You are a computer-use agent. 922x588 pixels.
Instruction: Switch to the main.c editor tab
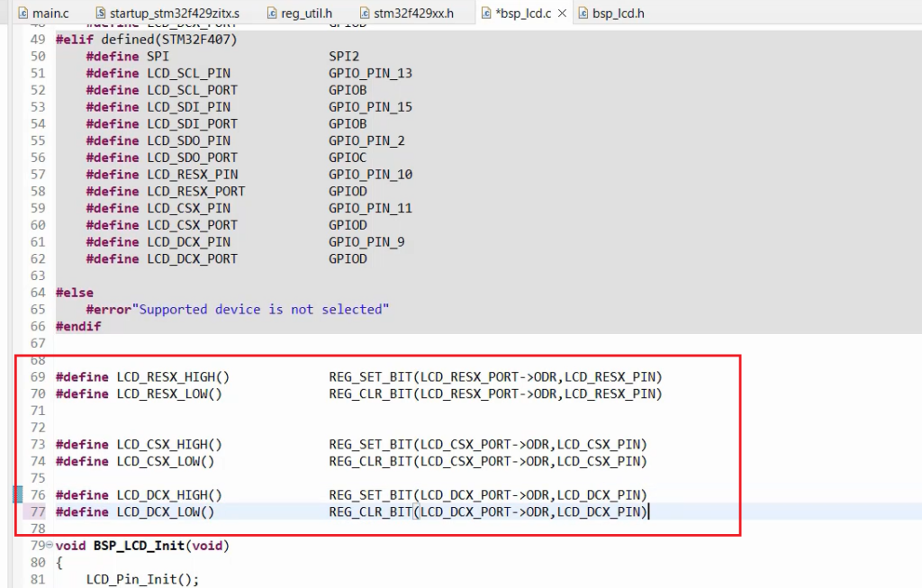pos(43,13)
